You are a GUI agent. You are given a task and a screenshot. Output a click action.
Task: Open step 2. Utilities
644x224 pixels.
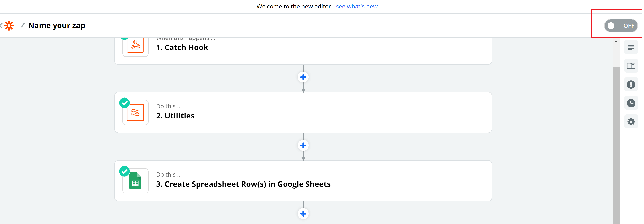pyautogui.click(x=303, y=112)
